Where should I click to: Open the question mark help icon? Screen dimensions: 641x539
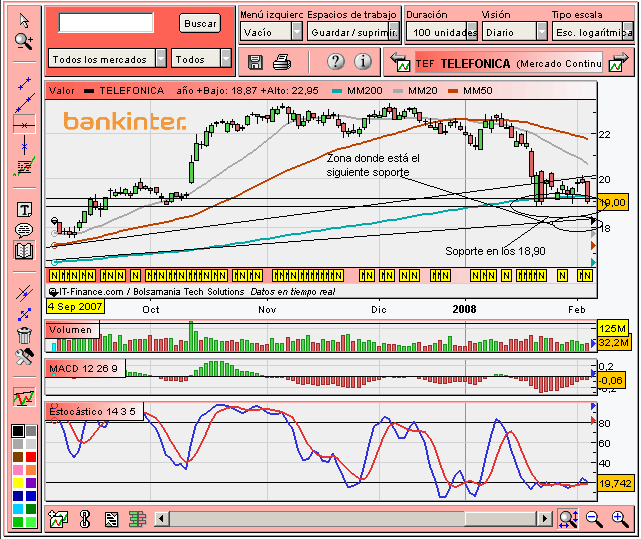[x=336, y=62]
